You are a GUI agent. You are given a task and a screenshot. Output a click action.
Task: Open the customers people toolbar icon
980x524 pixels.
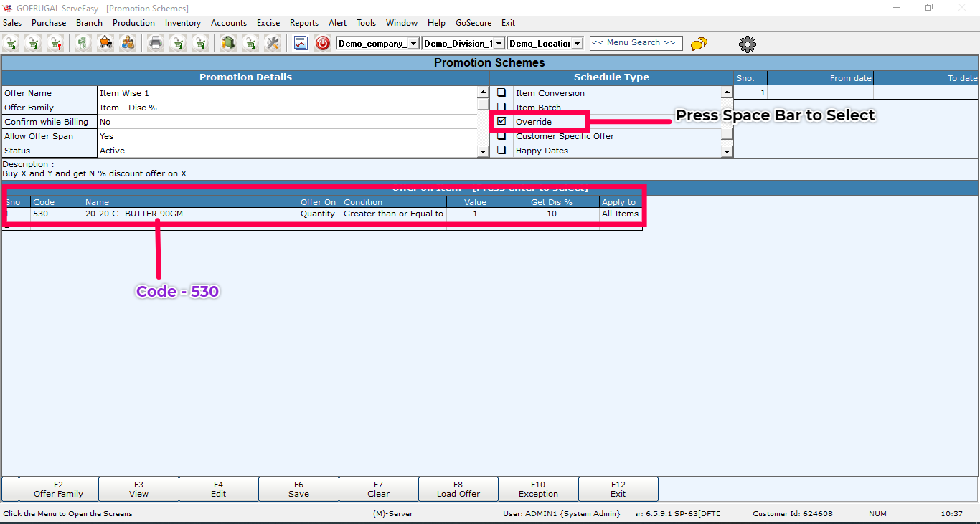[x=128, y=43]
